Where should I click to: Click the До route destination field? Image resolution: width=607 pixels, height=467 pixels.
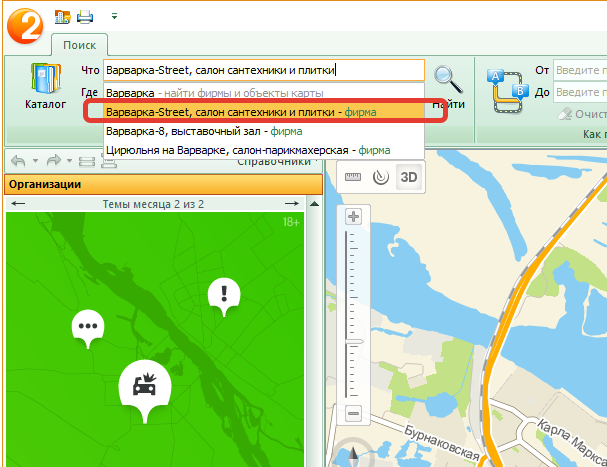(x=580, y=92)
